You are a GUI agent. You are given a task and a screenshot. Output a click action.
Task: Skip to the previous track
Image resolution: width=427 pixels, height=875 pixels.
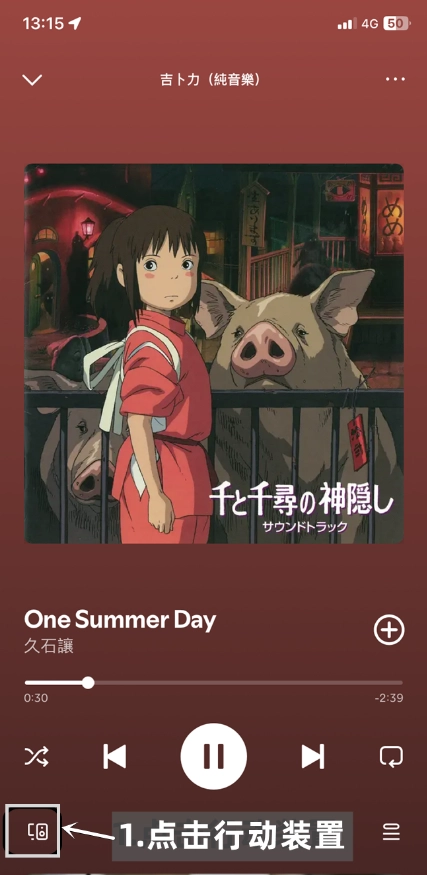[114, 757]
